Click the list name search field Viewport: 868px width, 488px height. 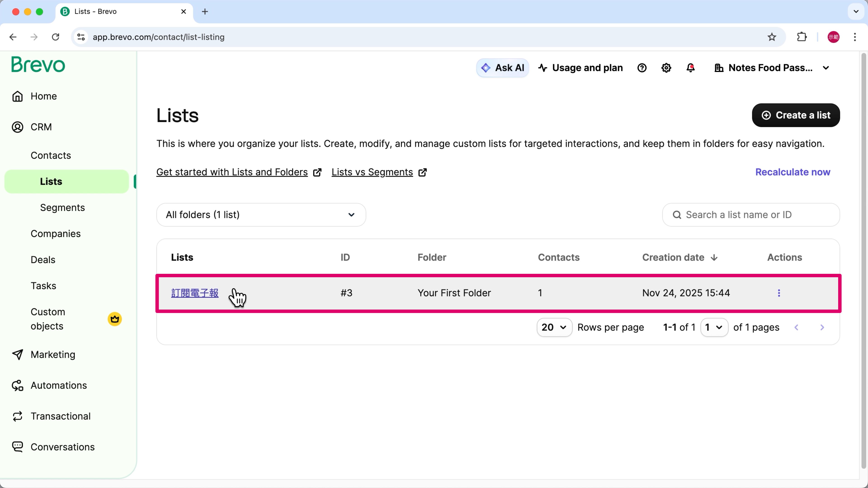coord(751,215)
